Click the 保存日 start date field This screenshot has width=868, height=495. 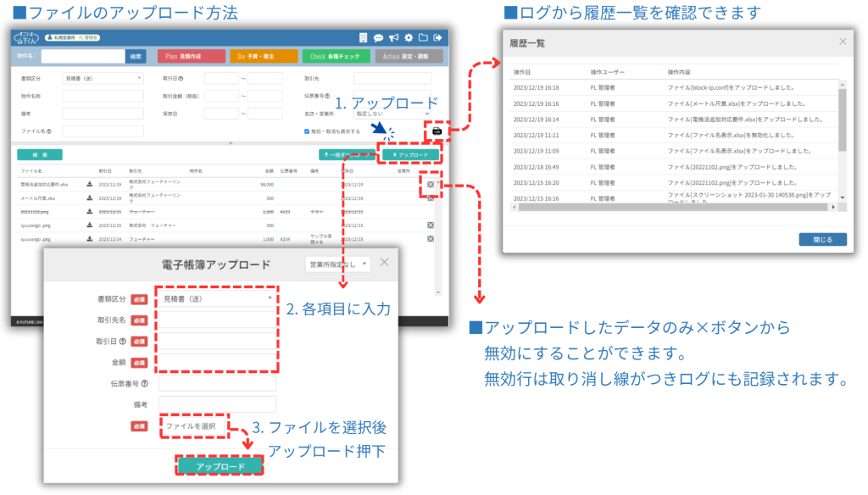[x=221, y=114]
